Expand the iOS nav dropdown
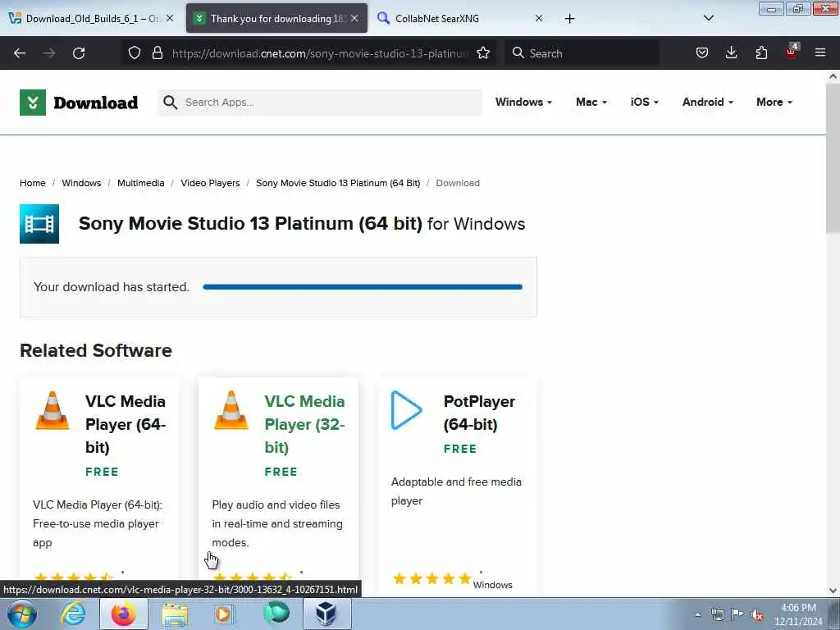Viewport: 840px width, 630px height. pos(644,102)
